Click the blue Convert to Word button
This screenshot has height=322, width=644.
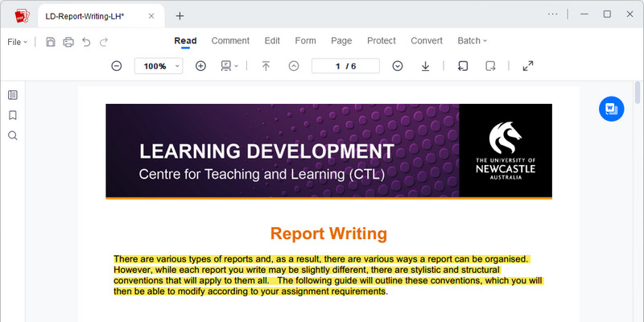coord(611,109)
